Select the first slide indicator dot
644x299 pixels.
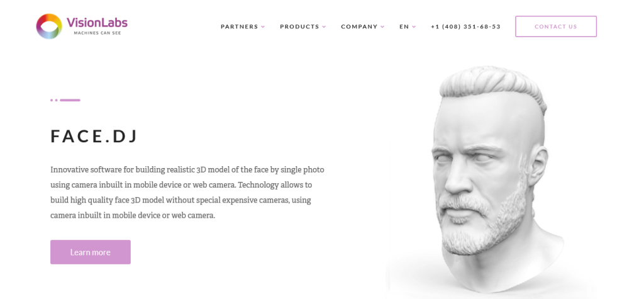pos(52,100)
